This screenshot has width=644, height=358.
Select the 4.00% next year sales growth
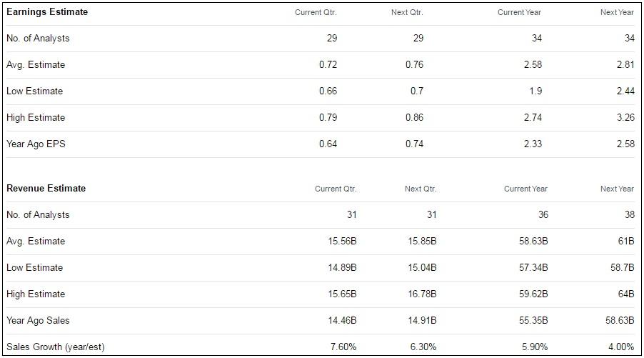coord(621,347)
